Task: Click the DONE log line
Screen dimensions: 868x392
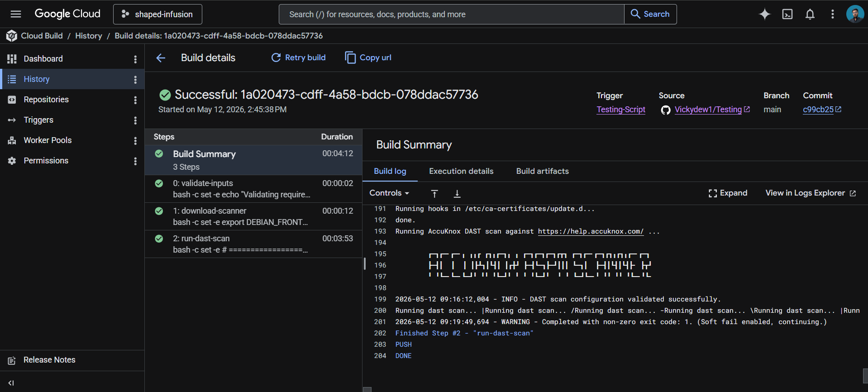Action: coord(403,356)
